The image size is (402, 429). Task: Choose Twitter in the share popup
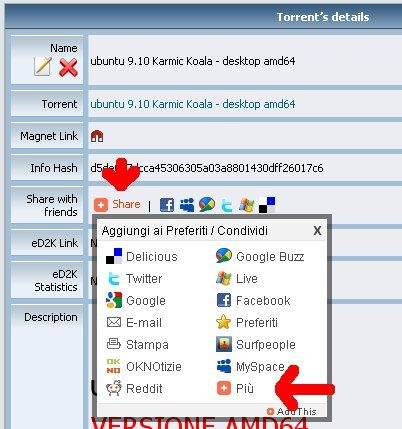point(134,279)
